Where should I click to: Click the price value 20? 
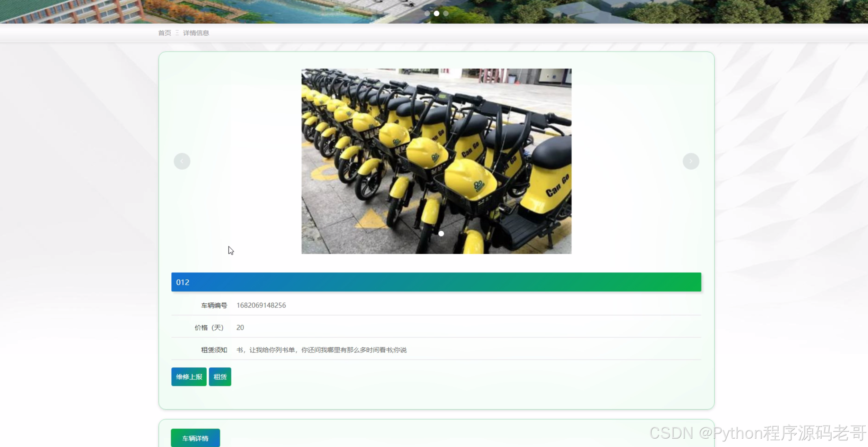click(x=240, y=328)
